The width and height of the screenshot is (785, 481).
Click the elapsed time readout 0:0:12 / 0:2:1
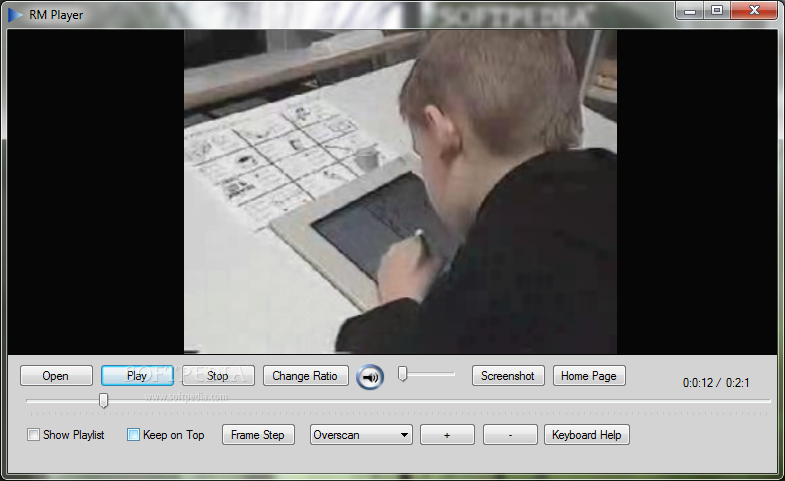(x=716, y=383)
